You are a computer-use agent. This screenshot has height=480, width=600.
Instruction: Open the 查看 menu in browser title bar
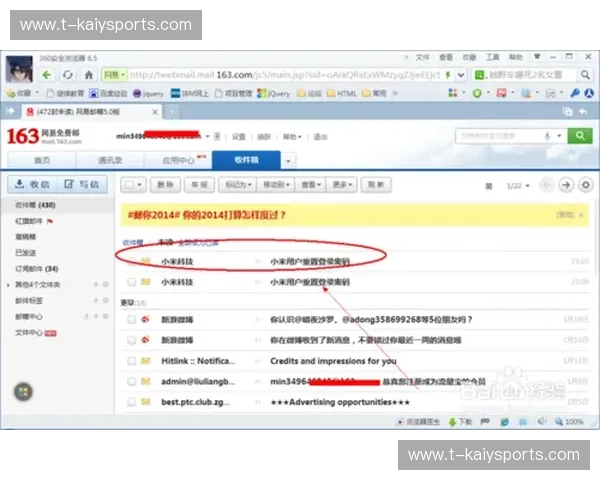click(446, 57)
